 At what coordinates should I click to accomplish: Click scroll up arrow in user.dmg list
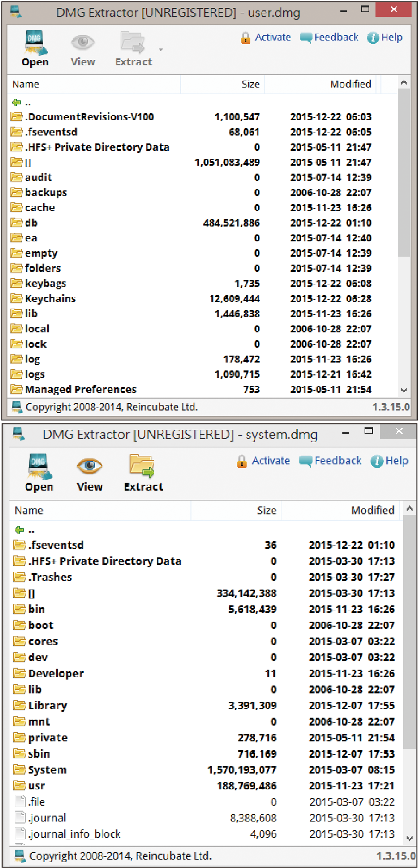point(404,83)
